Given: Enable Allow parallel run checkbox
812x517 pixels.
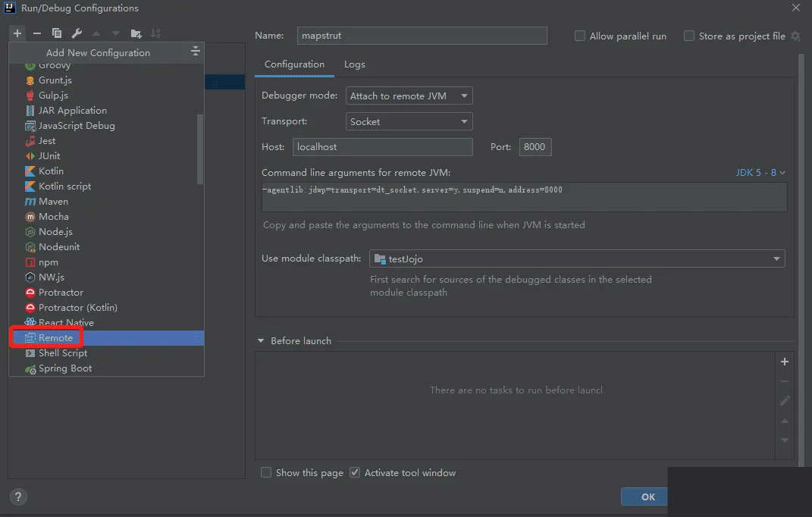Looking at the screenshot, I should point(580,36).
